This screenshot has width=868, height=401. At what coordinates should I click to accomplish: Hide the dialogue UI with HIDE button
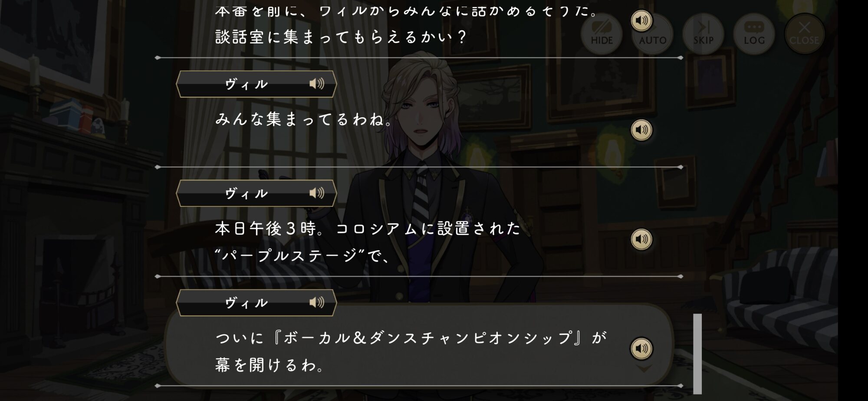coord(602,34)
